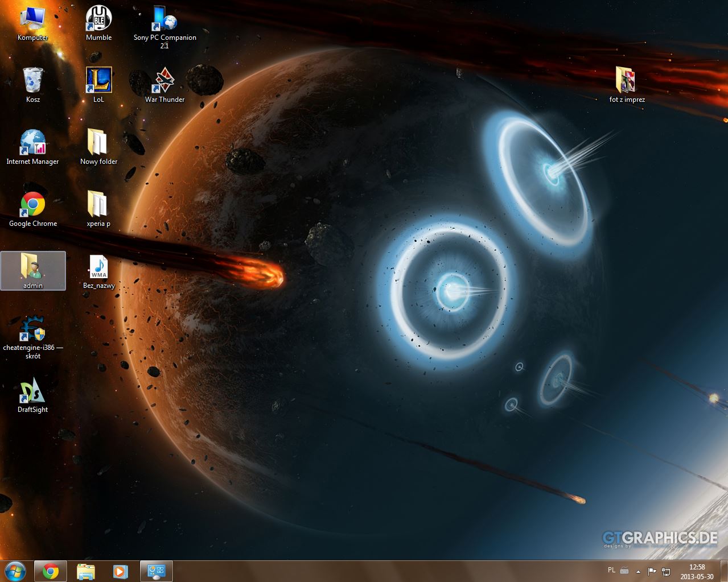The height and width of the screenshot is (582, 728).
Task: Select the DraftSight shortcut icon
Action: click(x=32, y=395)
